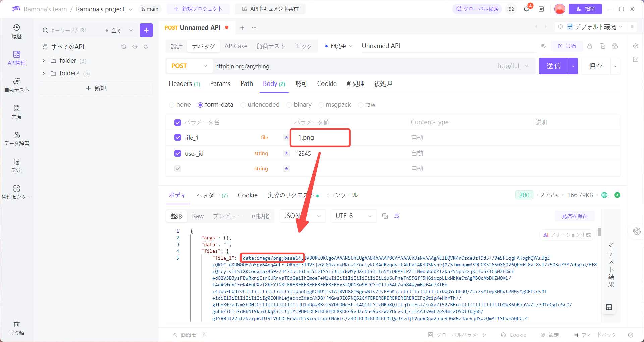
Task: Click the layout toggle icon bottom right
Action: (609, 307)
